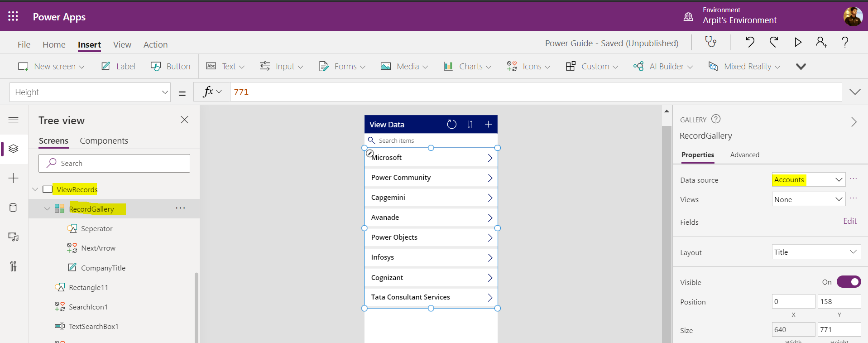Close the Tree view panel
The width and height of the screenshot is (868, 343).
point(184,120)
